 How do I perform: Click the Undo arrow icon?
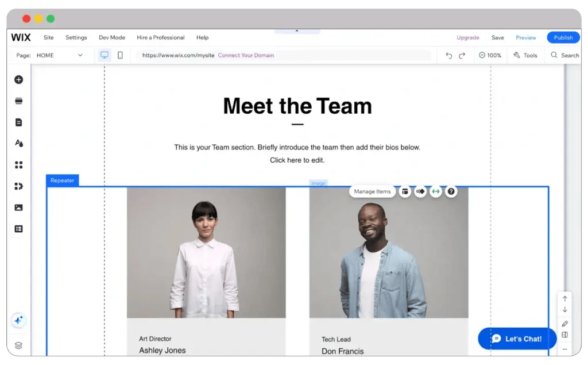coord(448,56)
